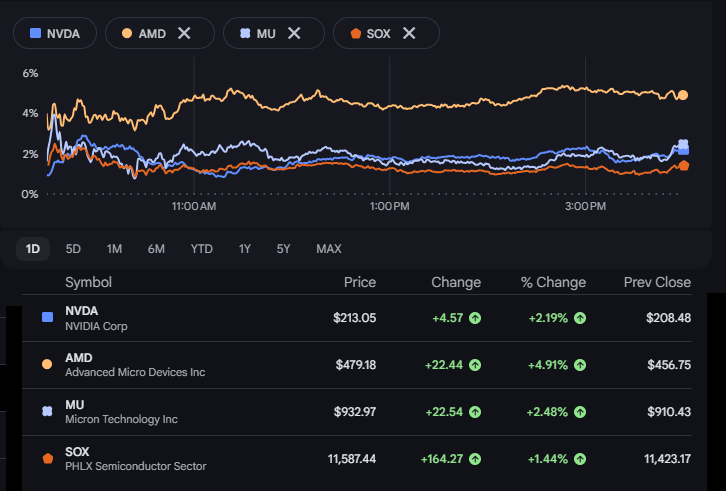Remove MU from the comparison chart
This screenshot has width=726, height=491.
[294, 33]
